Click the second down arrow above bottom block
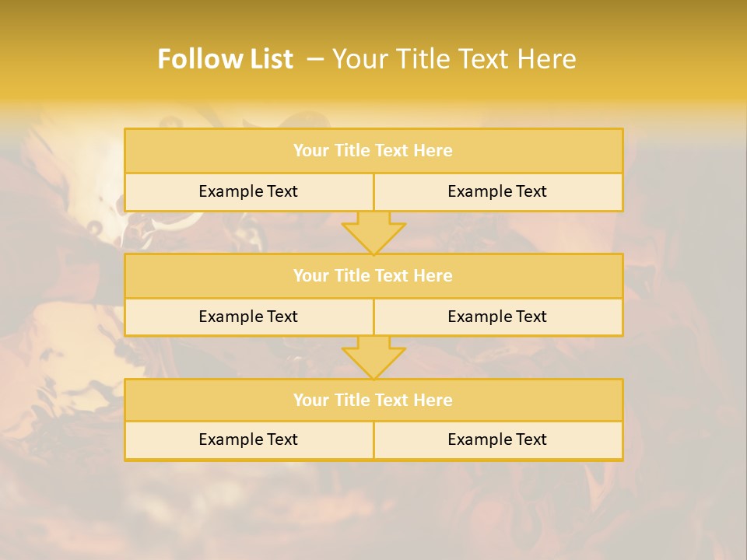The height and width of the screenshot is (560, 747). coord(373,359)
